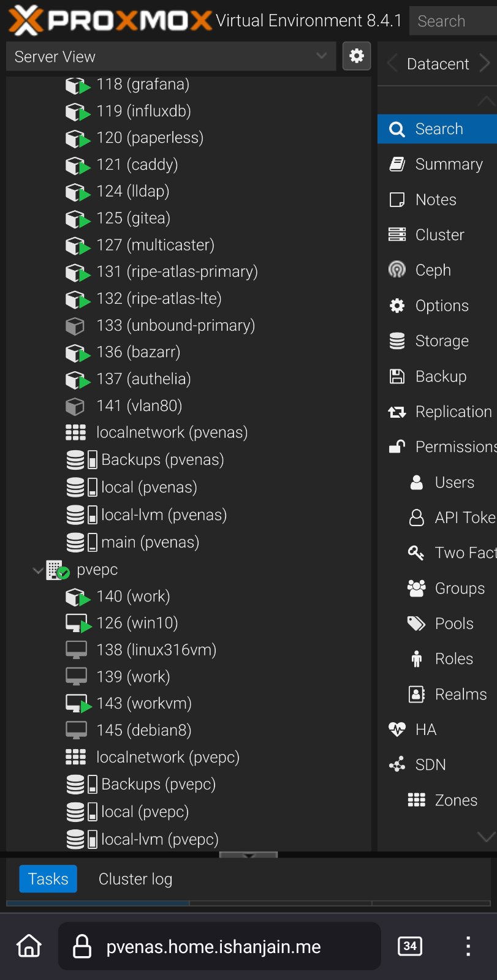Open Replication settings
Screen dimensions: 497x980
pyautogui.click(x=453, y=412)
